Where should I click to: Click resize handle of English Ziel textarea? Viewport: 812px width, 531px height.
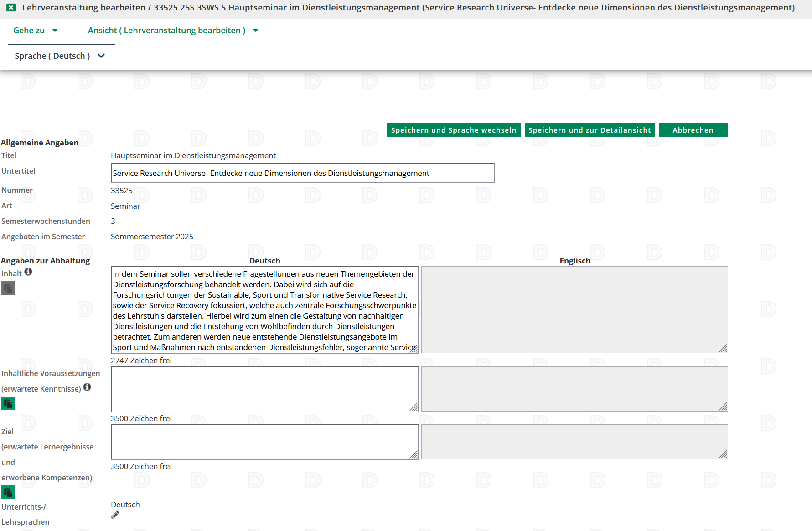point(723,454)
